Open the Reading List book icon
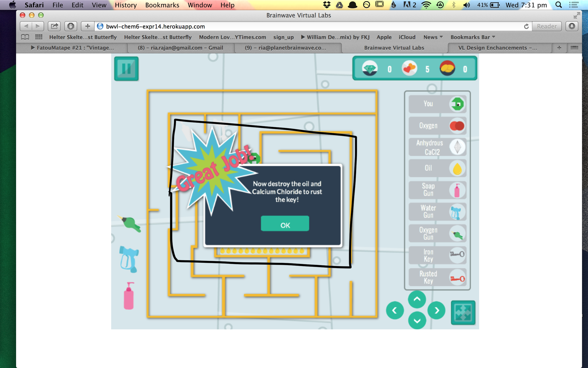This screenshot has height=368, width=588. coord(25,37)
